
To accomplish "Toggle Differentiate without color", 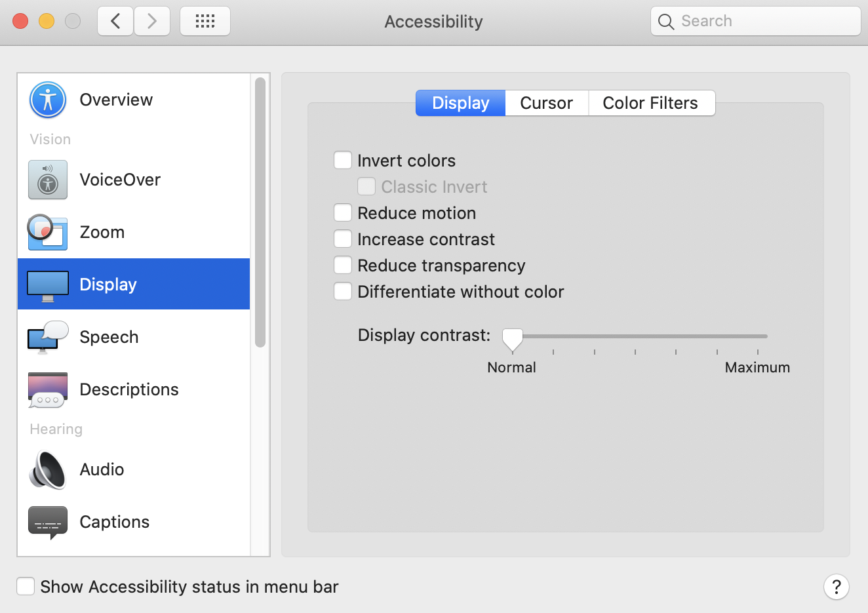I will point(343,292).
